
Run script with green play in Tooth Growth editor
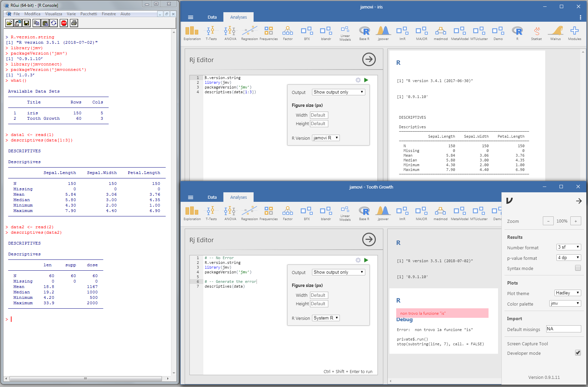pyautogui.click(x=366, y=260)
